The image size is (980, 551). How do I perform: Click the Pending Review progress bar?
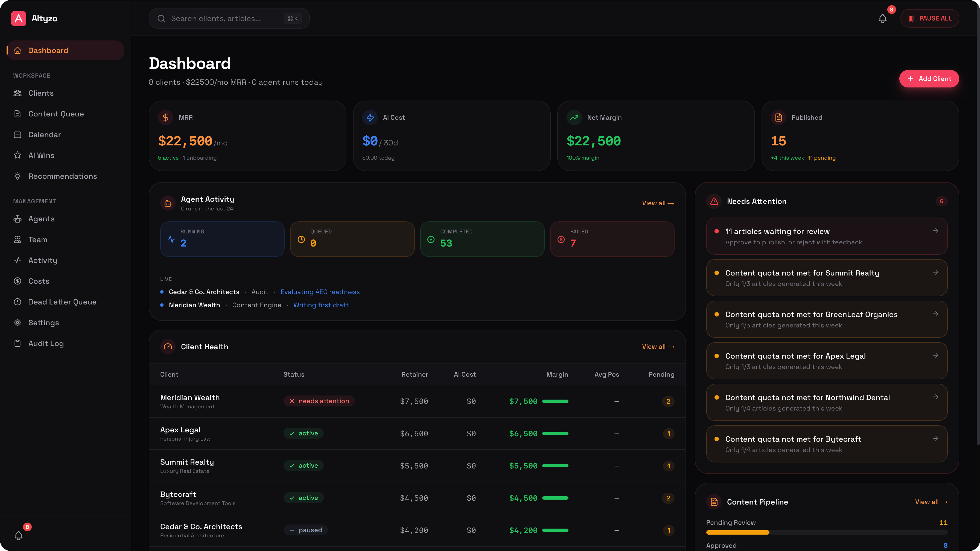click(x=827, y=532)
